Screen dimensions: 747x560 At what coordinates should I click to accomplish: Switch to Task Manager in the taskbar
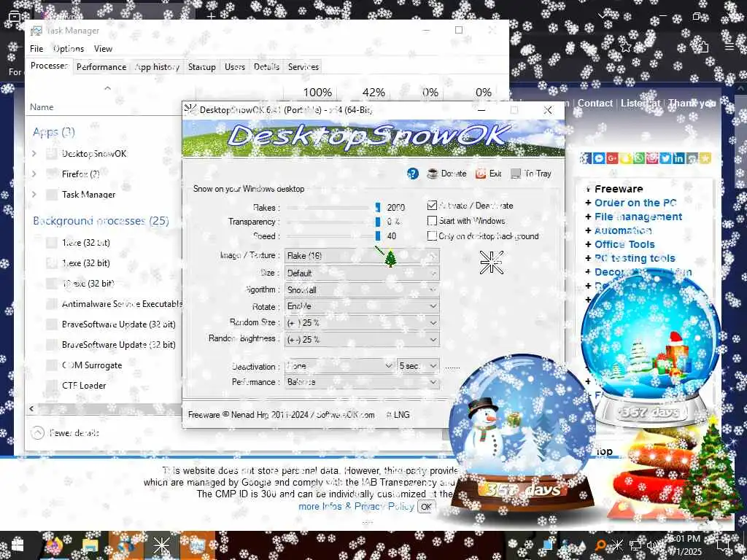[197, 545]
